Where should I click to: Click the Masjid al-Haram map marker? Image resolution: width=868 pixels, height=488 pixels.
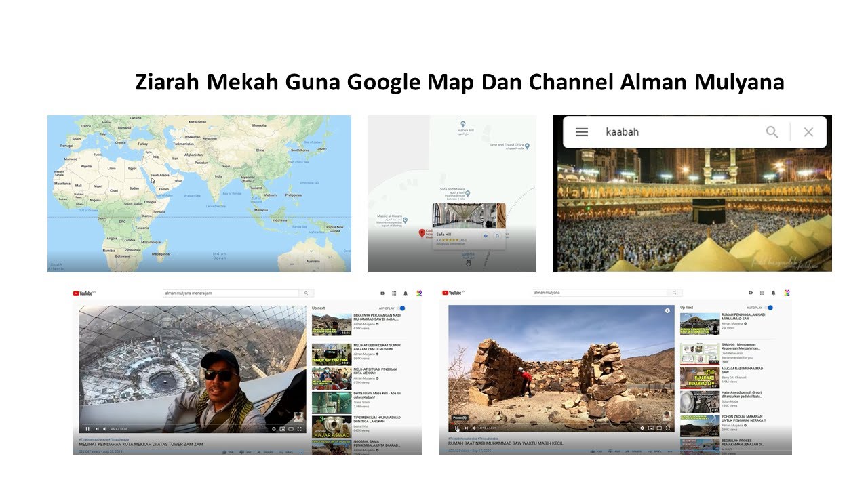click(x=405, y=220)
